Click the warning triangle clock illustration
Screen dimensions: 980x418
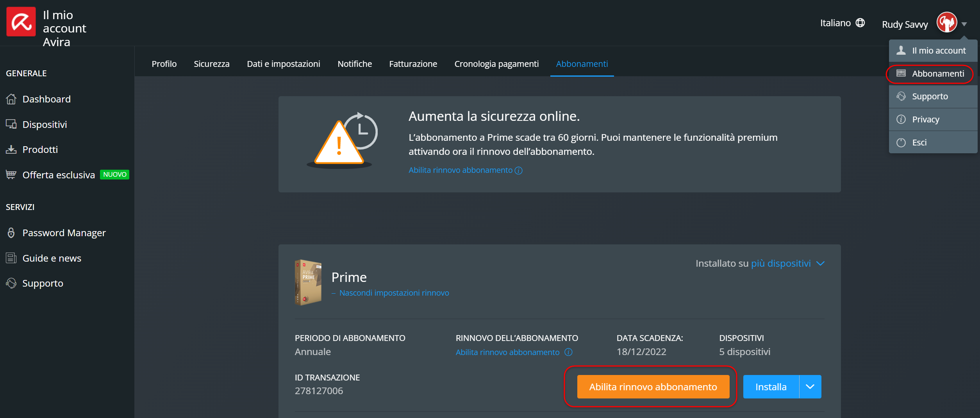click(342, 140)
